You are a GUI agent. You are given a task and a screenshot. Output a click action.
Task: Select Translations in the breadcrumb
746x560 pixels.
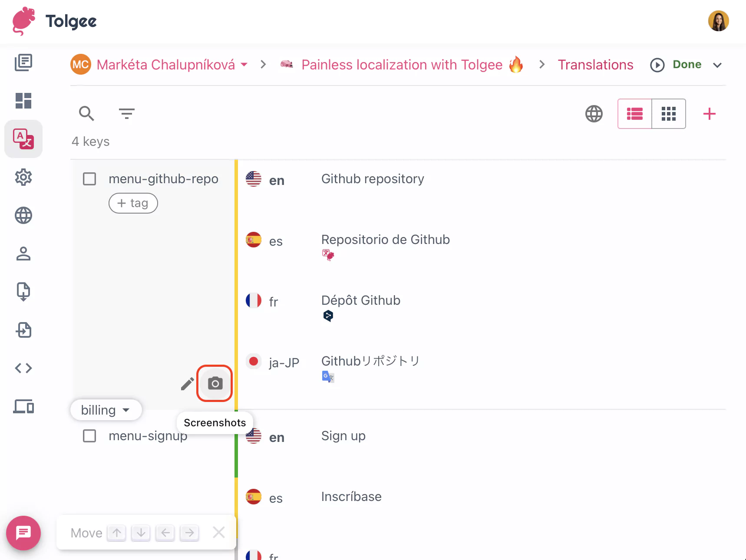pos(595,65)
